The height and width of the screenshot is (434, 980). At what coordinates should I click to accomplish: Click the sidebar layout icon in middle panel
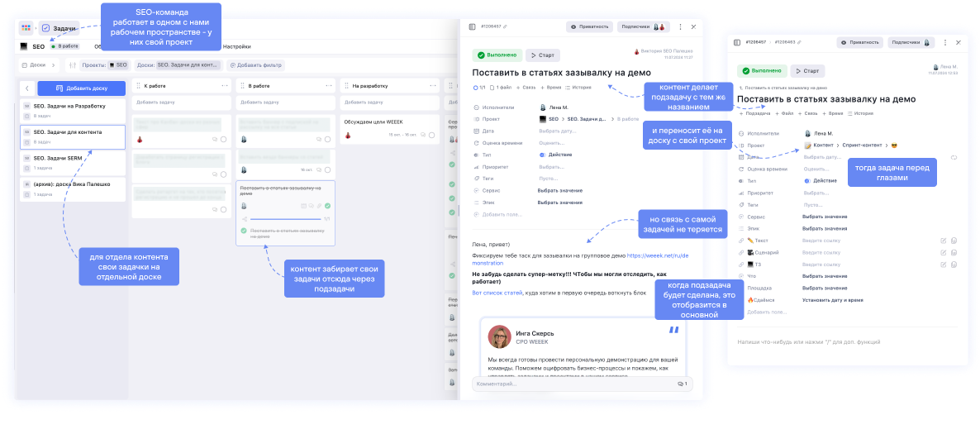(472, 26)
